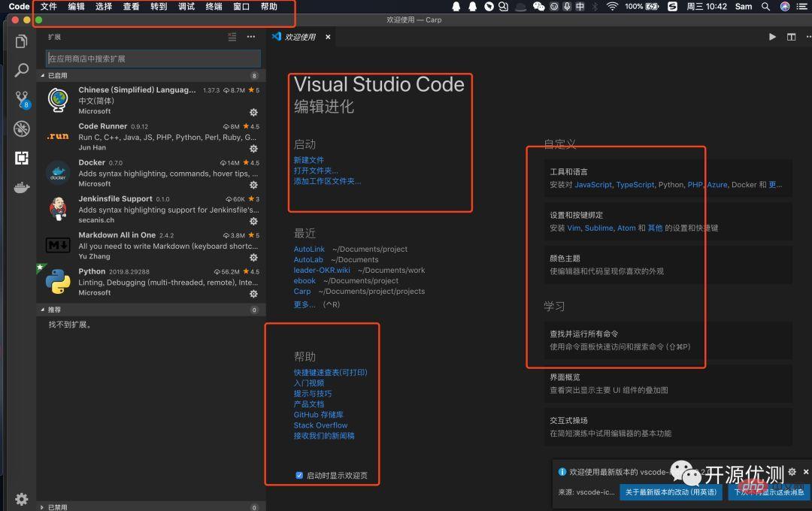
Task: Open the 帮助 menu in menu bar
Action: (268, 6)
